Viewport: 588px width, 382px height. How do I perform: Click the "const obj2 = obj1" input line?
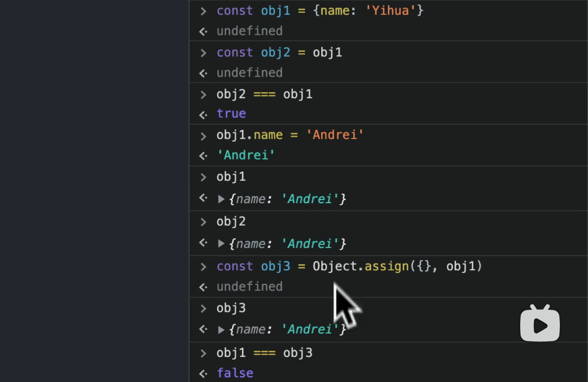pos(279,52)
